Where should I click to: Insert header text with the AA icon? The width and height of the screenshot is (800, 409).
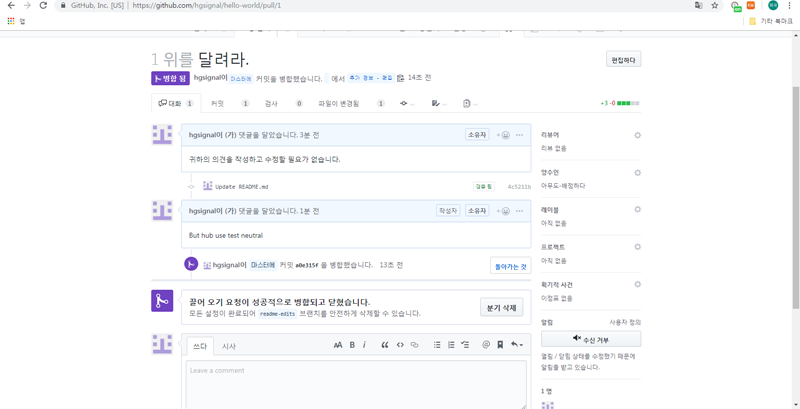(338, 345)
